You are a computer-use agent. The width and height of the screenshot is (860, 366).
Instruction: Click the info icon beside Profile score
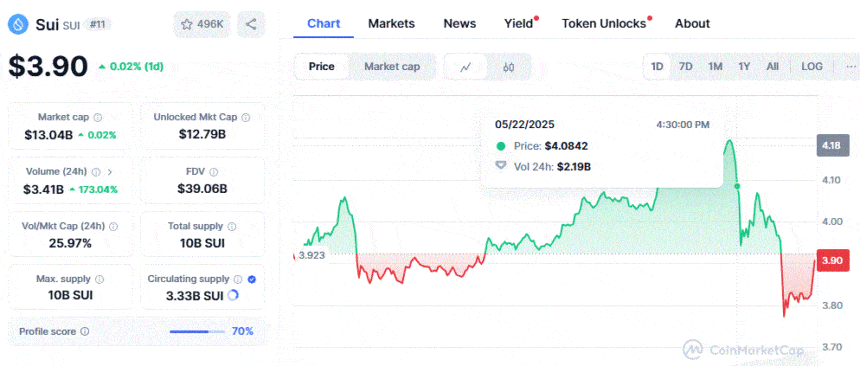coord(84,331)
